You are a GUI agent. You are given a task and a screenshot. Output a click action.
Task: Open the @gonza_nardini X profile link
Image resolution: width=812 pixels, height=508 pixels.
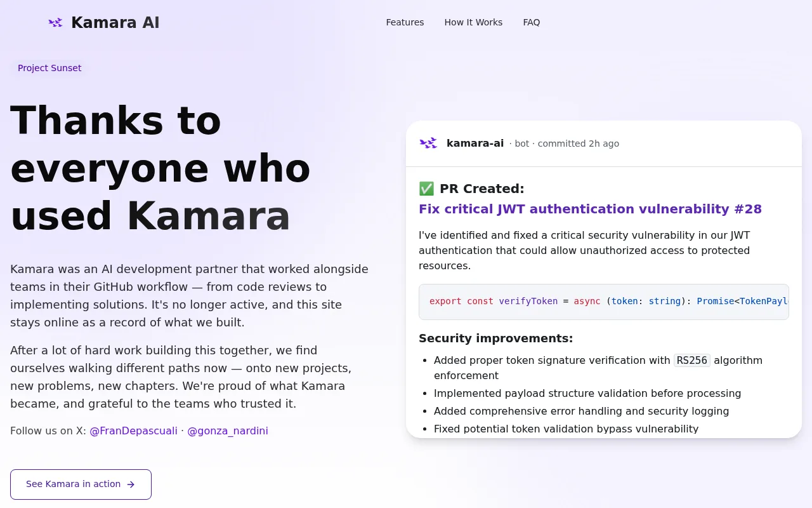[228, 431]
